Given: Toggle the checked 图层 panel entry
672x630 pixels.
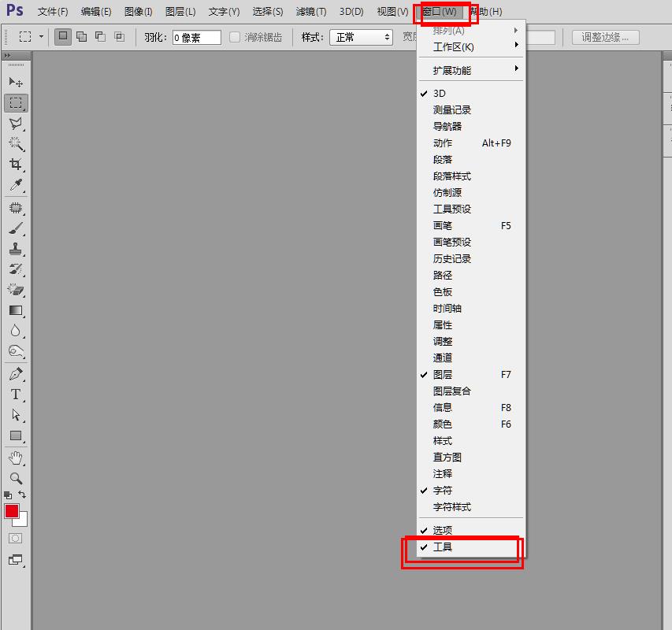Looking at the screenshot, I should tap(471, 375).
